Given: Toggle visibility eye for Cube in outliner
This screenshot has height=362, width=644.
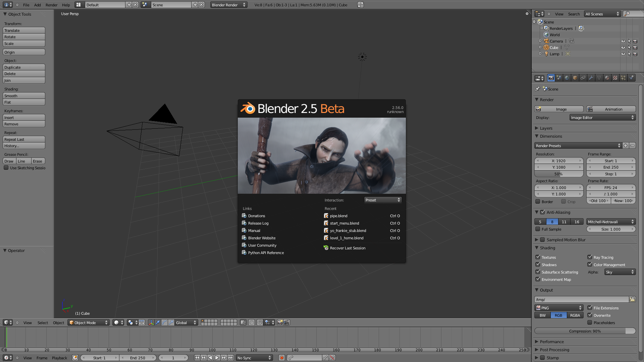Looking at the screenshot, I should (623, 48).
